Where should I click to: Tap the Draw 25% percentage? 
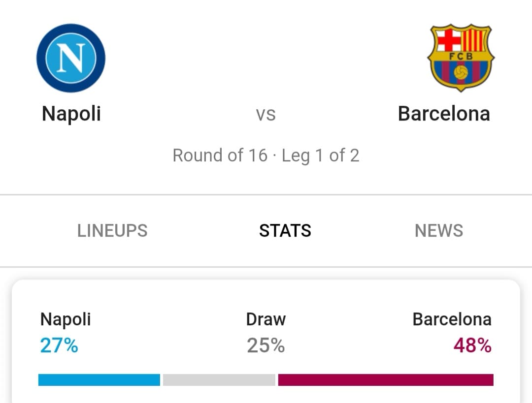[266, 345]
